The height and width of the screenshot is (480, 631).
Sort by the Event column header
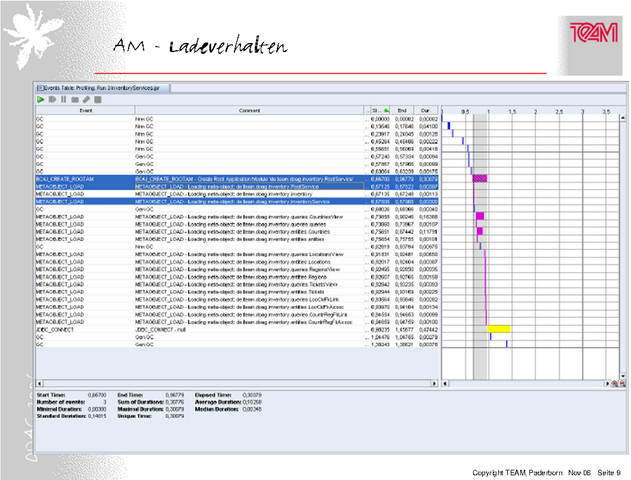85,110
